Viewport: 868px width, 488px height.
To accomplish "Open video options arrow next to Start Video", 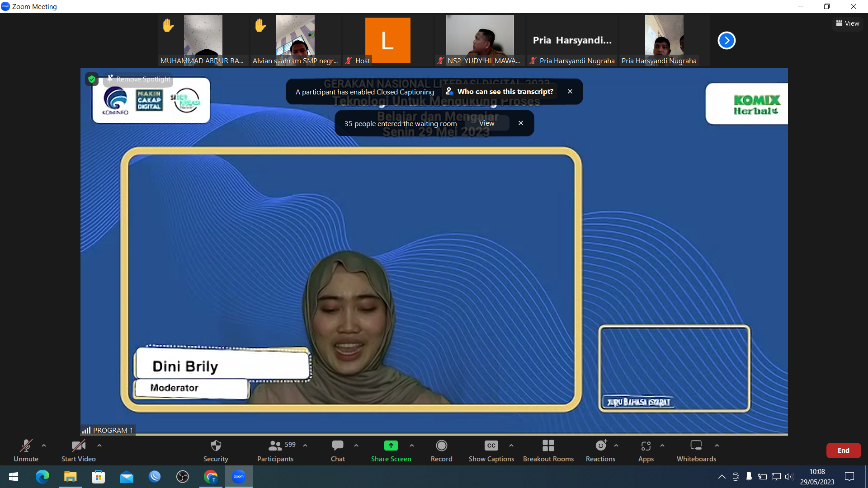I will coord(99,446).
